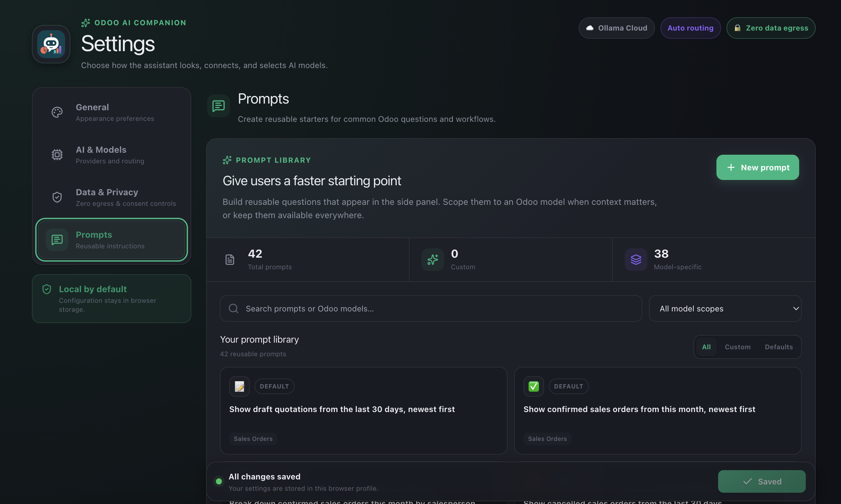Image resolution: width=841 pixels, height=504 pixels.
Task: Click the Saved button
Action: [x=762, y=481]
